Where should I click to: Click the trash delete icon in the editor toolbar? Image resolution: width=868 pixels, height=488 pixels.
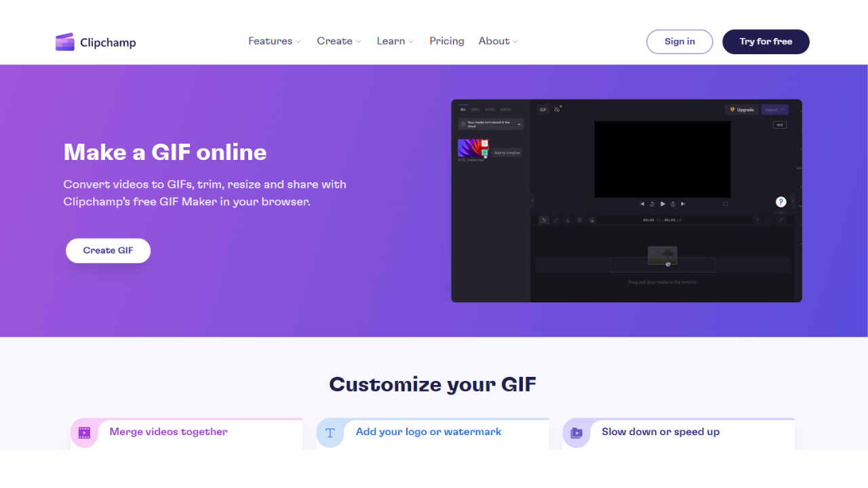pyautogui.click(x=580, y=220)
